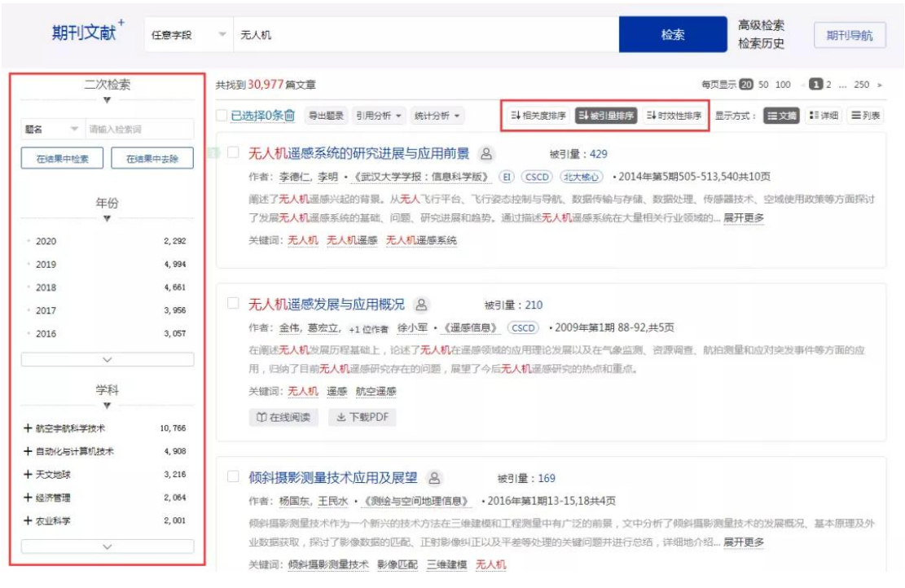Open the 高级检索 link
This screenshot has height=588, width=905.
[x=761, y=26]
